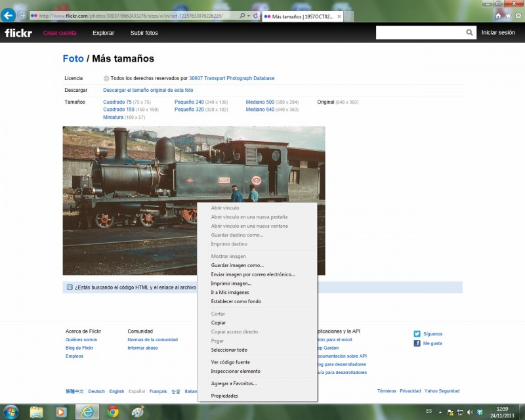Click the Flickr search magnifier icon
The height and width of the screenshot is (420, 525).
coord(469,33)
